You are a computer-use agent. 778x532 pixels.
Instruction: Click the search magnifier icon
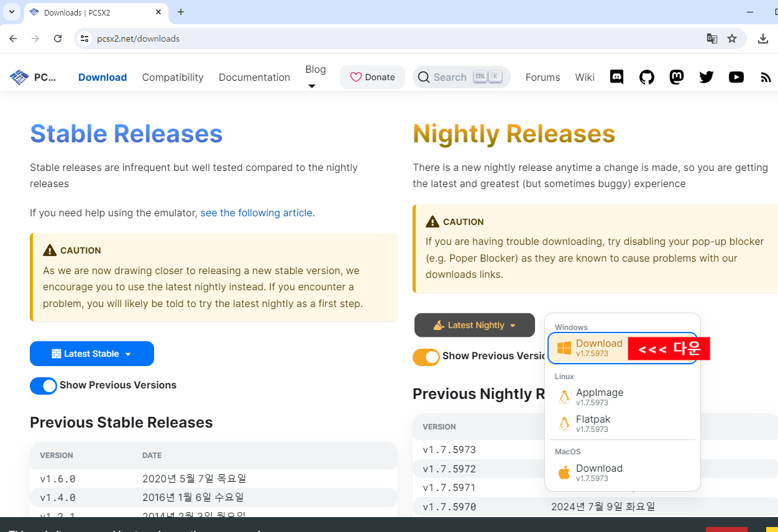pyautogui.click(x=424, y=77)
